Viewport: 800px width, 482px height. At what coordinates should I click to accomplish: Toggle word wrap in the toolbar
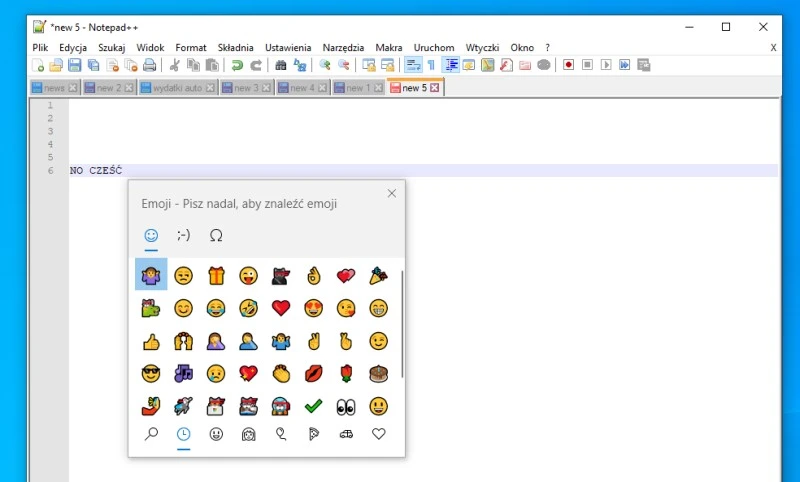(412, 65)
